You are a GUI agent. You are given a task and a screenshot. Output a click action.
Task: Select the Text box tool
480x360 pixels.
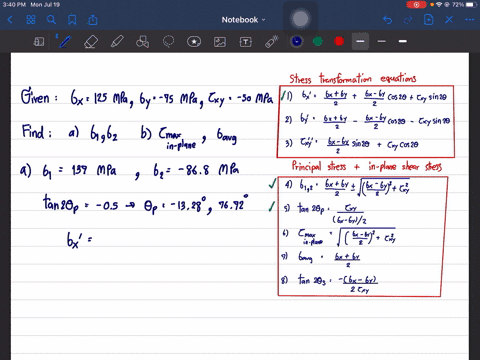(246, 42)
